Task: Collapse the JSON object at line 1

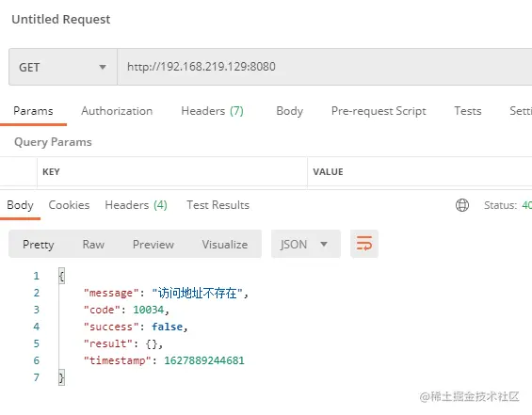Action: 61,276
